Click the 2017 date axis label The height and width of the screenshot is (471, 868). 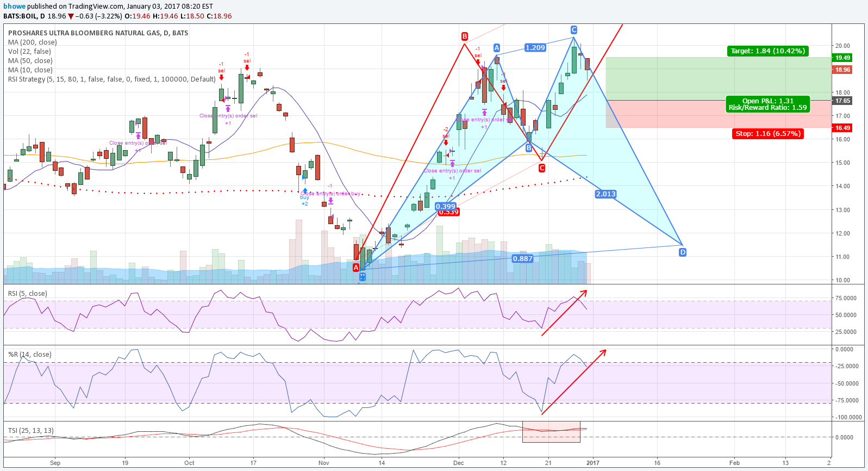[x=593, y=463]
